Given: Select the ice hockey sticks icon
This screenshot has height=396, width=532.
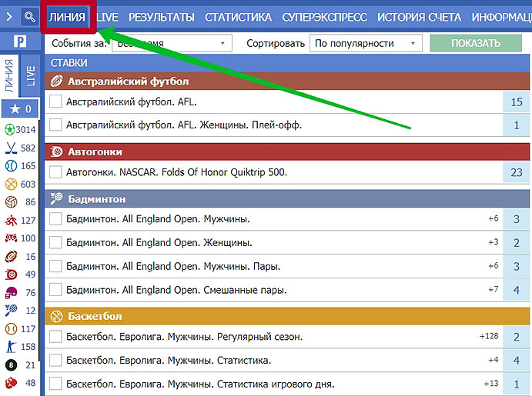Looking at the screenshot, I should [10, 148].
